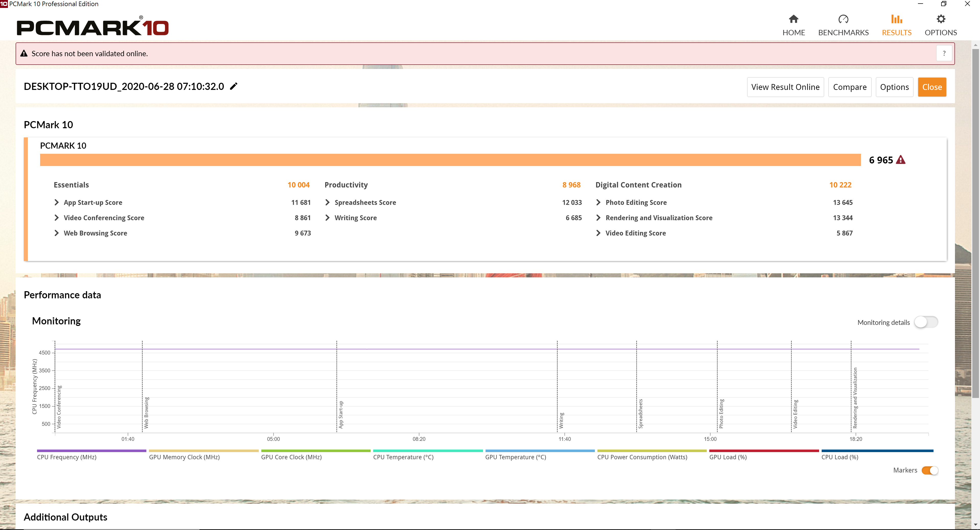
Task: Click the Rendering and Visualization timeline marker
Action: coord(855,398)
